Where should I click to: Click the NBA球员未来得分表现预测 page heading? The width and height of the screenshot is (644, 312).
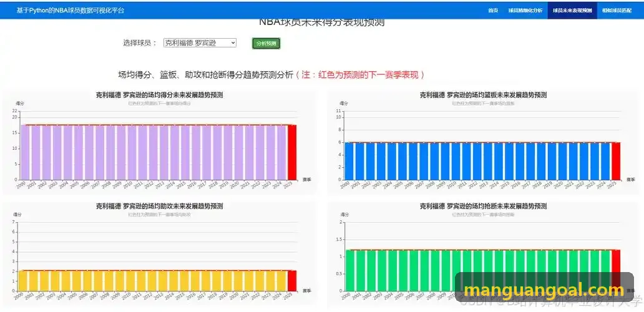click(x=321, y=22)
